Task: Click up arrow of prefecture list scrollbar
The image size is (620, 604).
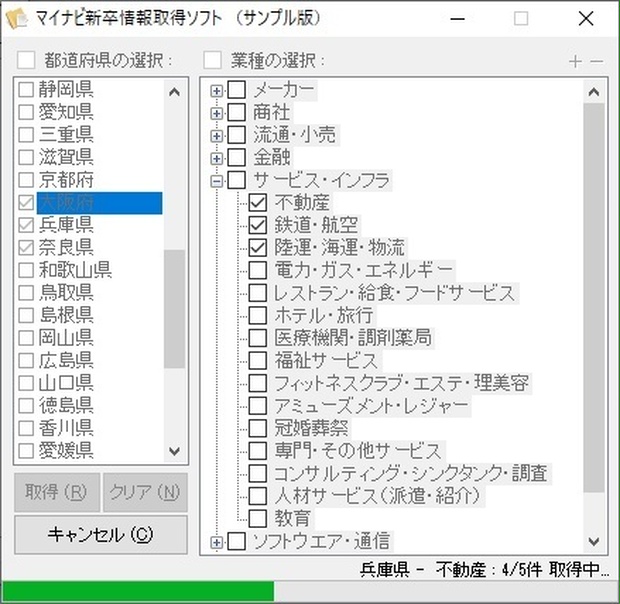Action: 174,92
